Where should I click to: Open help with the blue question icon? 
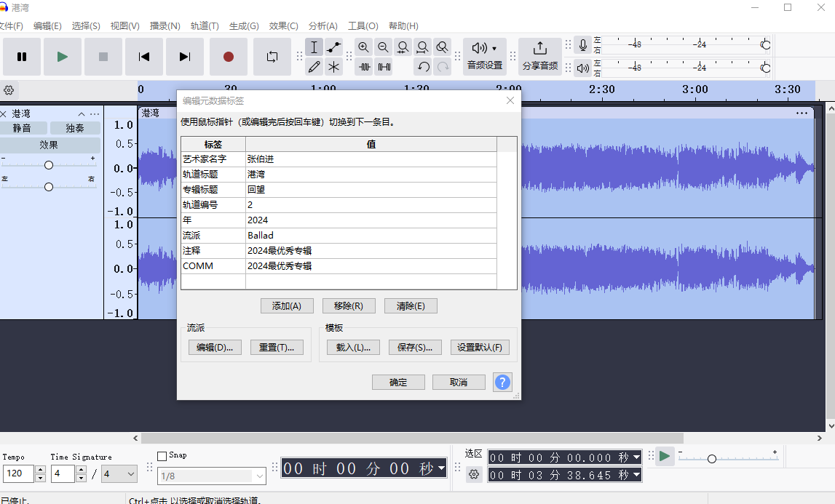click(x=503, y=382)
